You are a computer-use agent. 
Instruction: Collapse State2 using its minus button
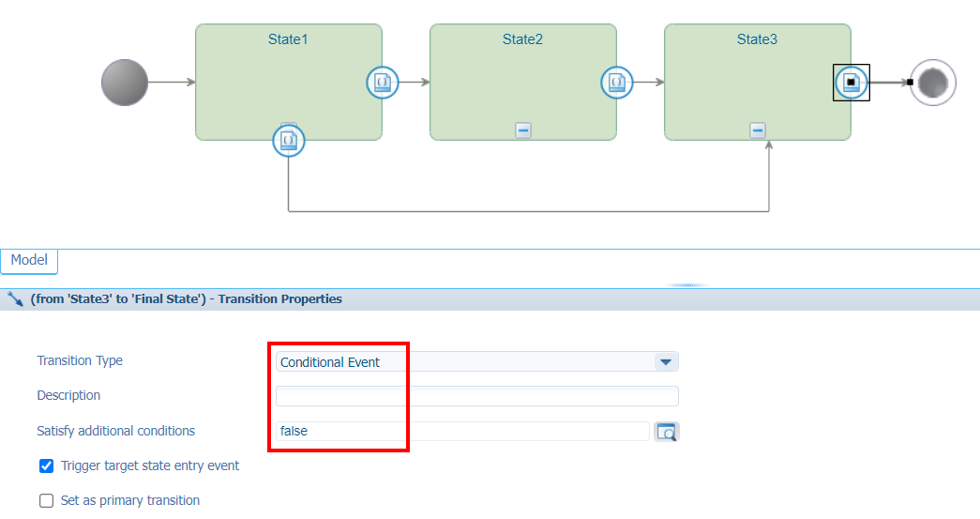point(523,130)
